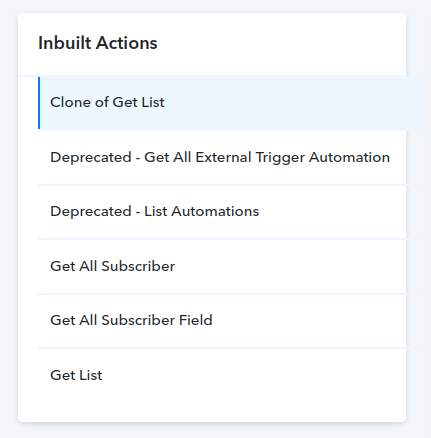Click the External Trigger Automation text
The image size is (431, 438).
(292, 157)
